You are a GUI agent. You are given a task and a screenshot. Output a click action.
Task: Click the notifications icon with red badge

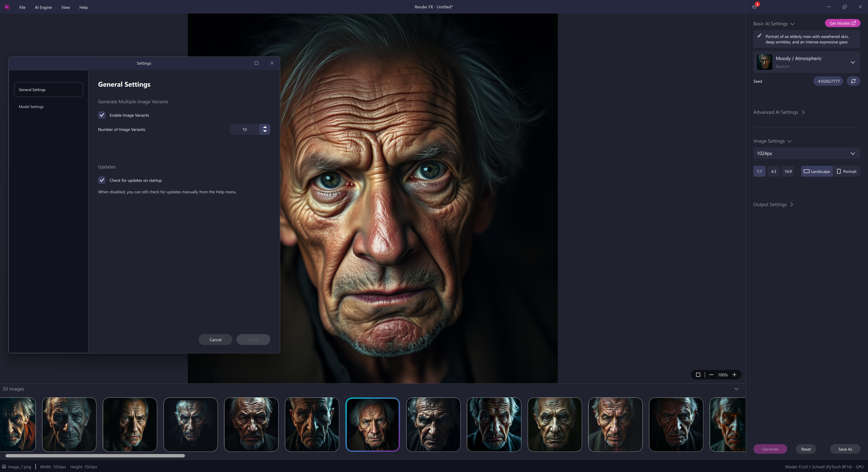(755, 7)
